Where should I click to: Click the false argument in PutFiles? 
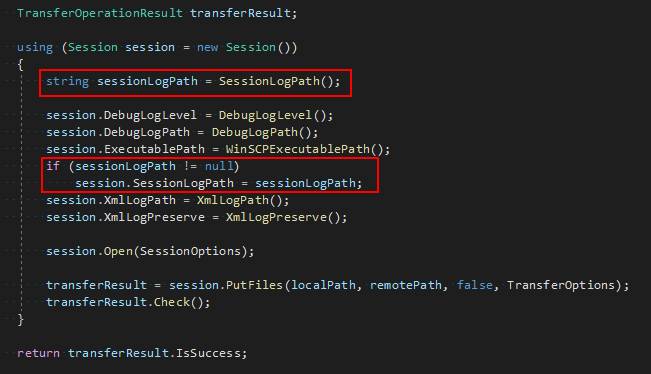(475, 285)
